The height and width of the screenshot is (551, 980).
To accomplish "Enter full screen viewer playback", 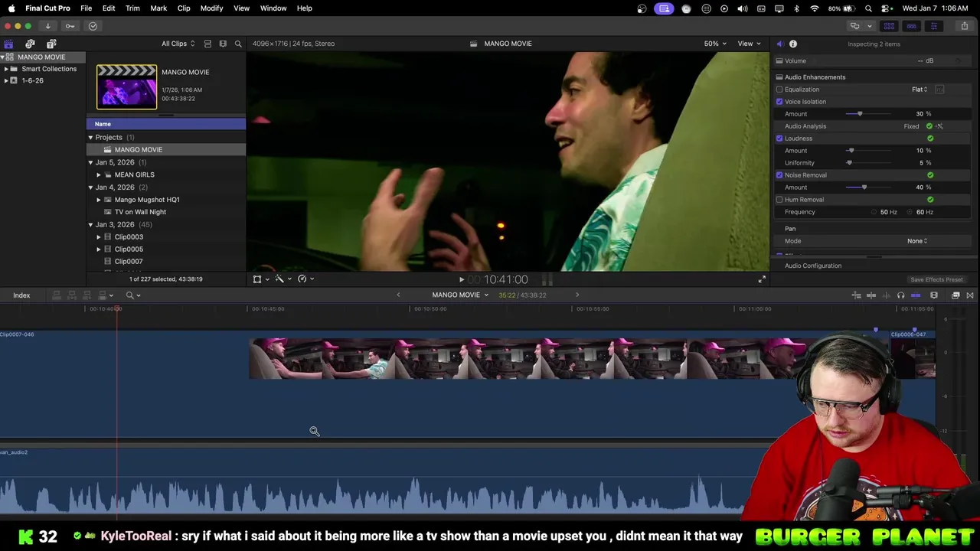I will pos(762,279).
